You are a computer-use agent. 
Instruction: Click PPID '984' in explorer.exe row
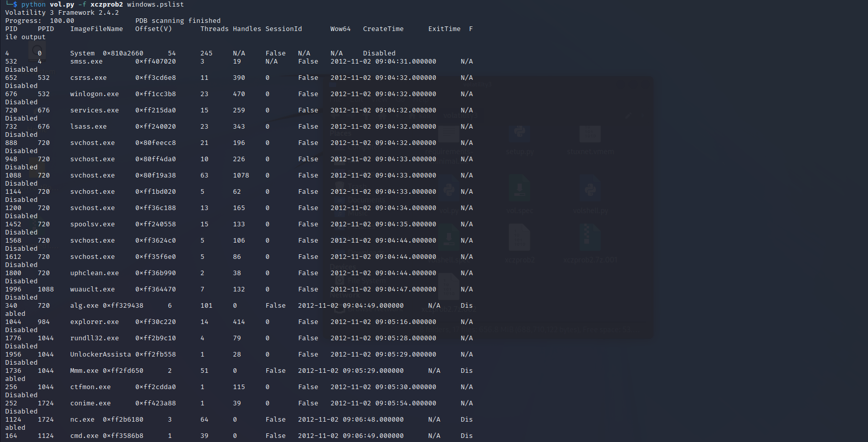pos(44,322)
